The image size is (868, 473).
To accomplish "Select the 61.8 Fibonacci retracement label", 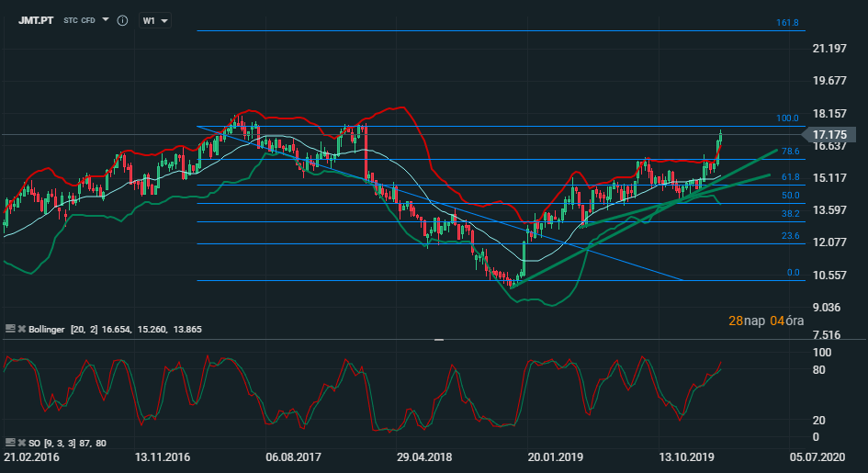I will tap(791, 177).
